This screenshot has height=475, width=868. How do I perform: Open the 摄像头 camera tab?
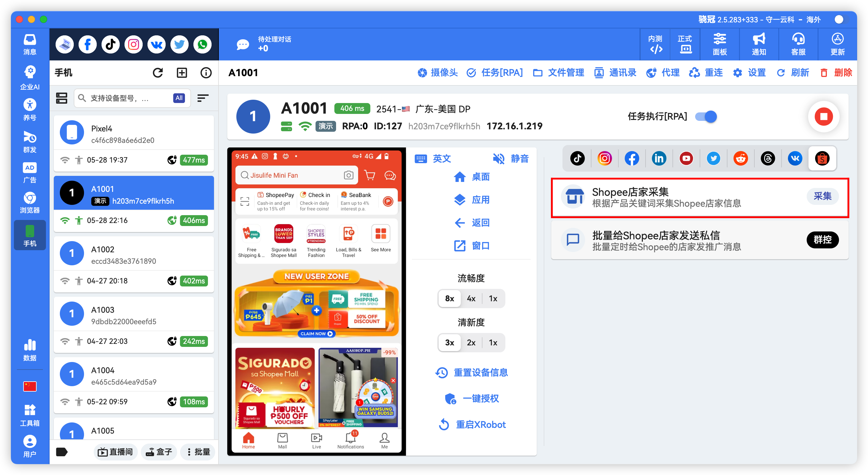(x=437, y=73)
